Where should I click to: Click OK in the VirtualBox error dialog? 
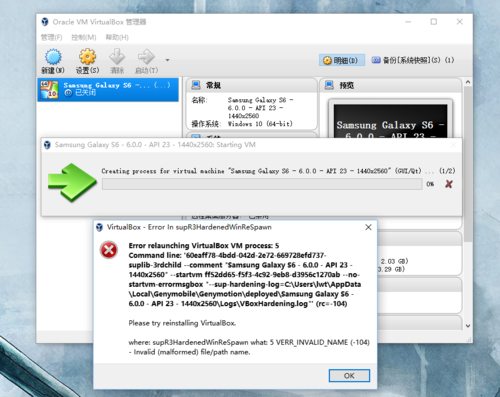click(x=349, y=376)
